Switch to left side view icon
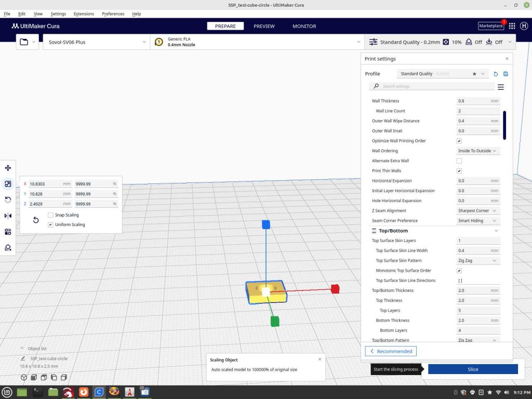This screenshot has height=399, width=532. [54, 377]
